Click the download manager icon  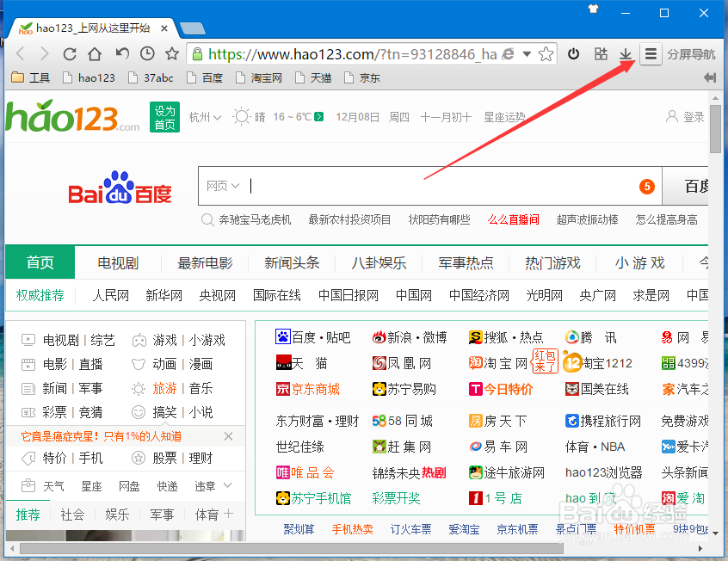pyautogui.click(x=626, y=53)
